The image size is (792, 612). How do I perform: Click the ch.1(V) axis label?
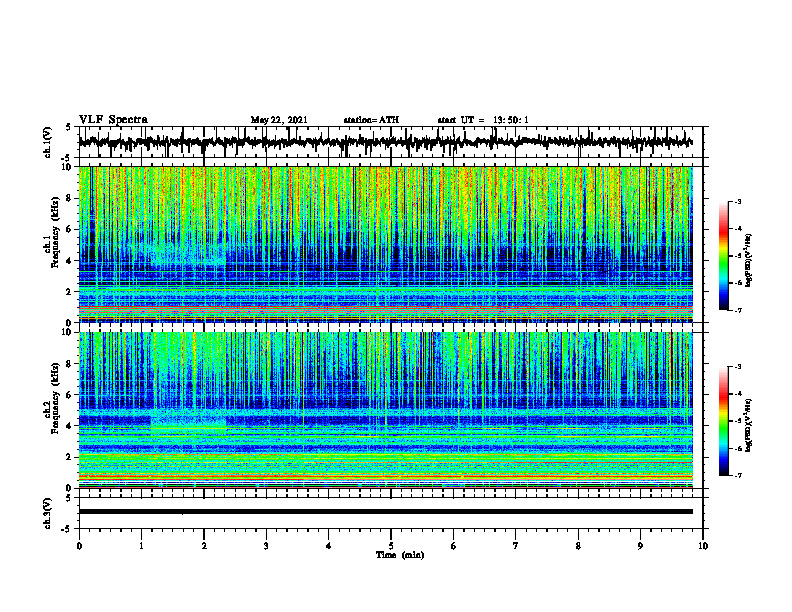click(48, 142)
